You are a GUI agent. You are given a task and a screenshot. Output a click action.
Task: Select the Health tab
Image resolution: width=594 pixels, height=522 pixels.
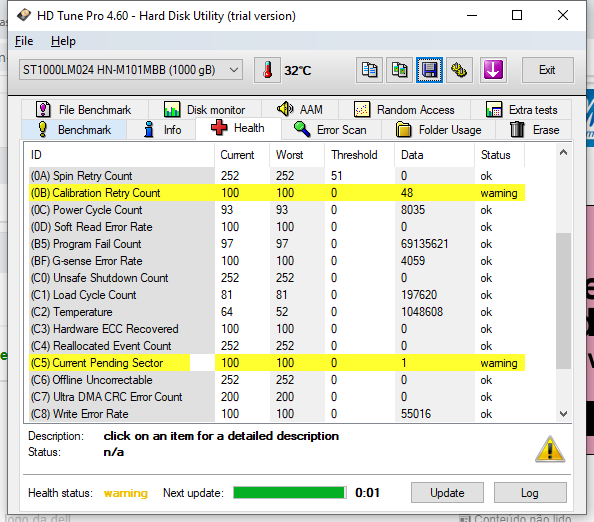(x=238, y=128)
